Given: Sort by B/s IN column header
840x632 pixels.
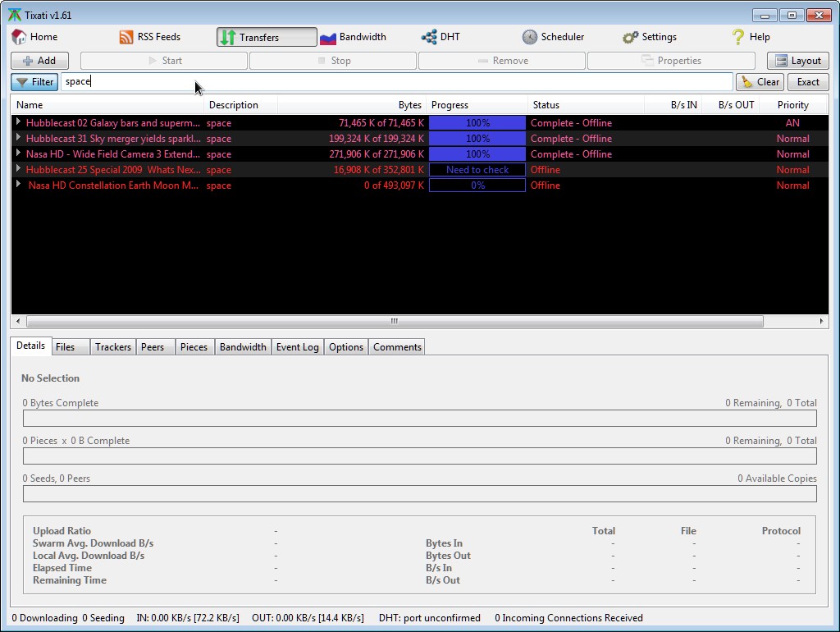Looking at the screenshot, I should (x=673, y=105).
